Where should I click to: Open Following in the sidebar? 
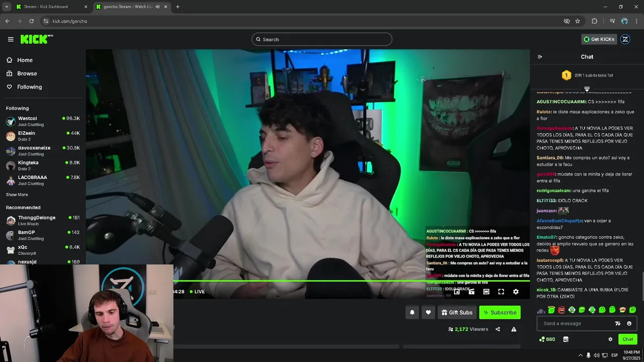pos(24,87)
